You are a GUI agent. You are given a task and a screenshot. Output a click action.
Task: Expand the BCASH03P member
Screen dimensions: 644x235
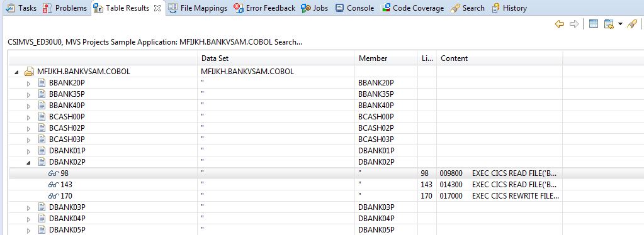pos(28,140)
